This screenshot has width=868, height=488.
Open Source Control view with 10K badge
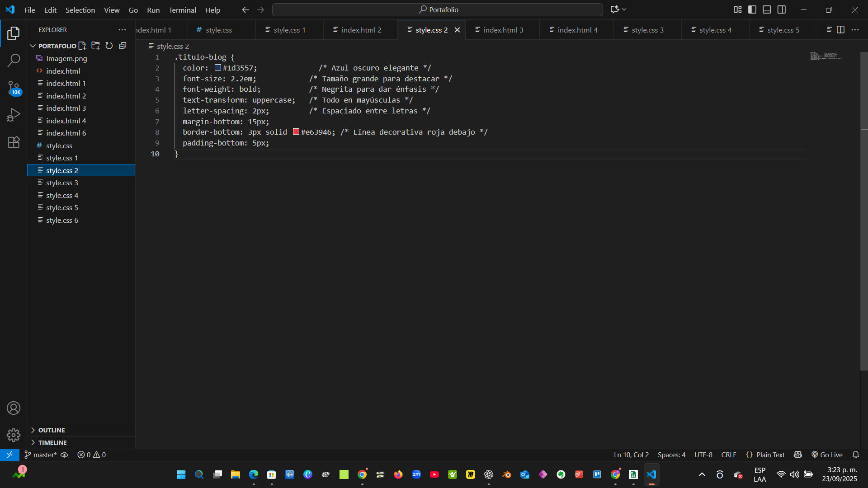pos(14,88)
